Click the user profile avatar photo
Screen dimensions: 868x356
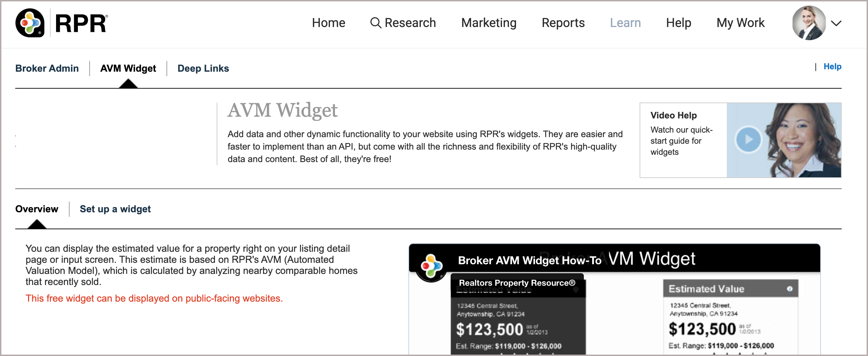click(x=809, y=23)
